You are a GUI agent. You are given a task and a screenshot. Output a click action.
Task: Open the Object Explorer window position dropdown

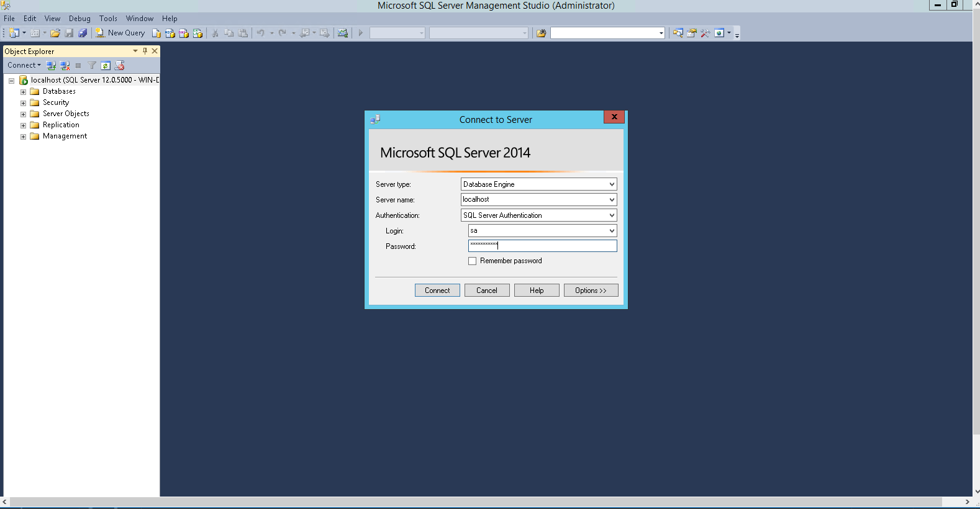pos(135,51)
